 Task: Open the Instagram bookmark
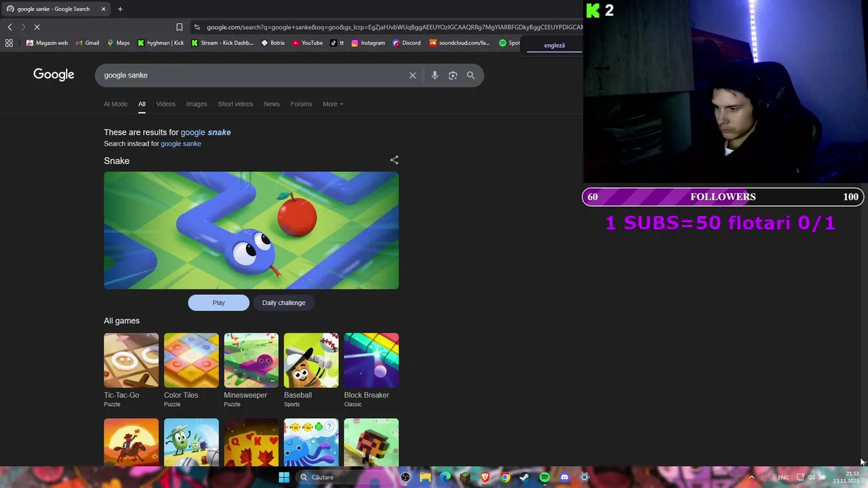pyautogui.click(x=368, y=43)
